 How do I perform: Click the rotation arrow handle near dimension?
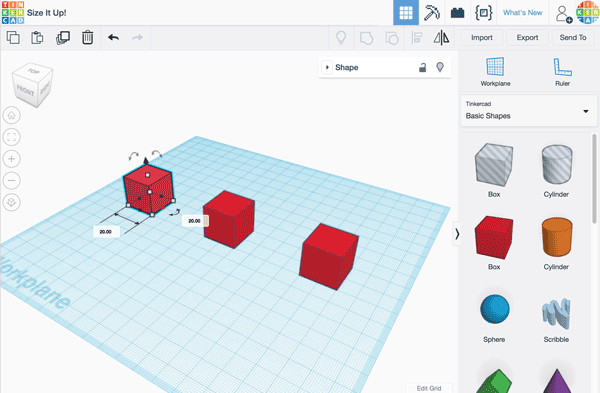click(x=175, y=212)
